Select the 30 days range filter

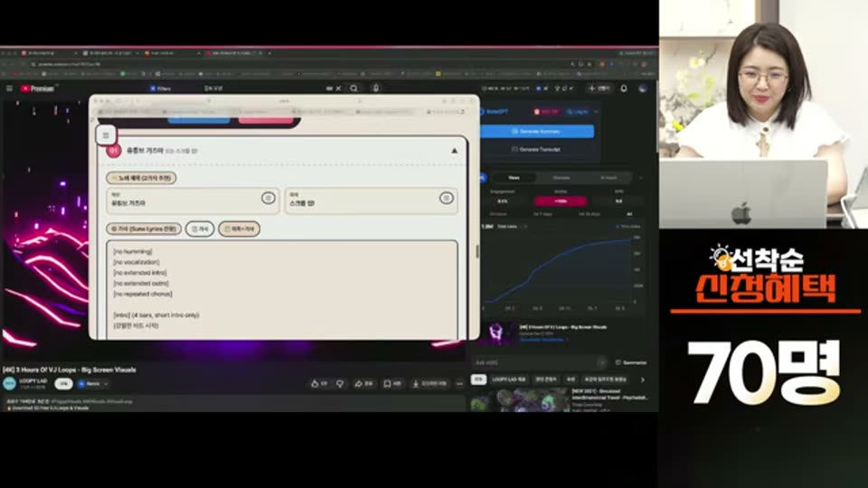pyautogui.click(x=589, y=213)
